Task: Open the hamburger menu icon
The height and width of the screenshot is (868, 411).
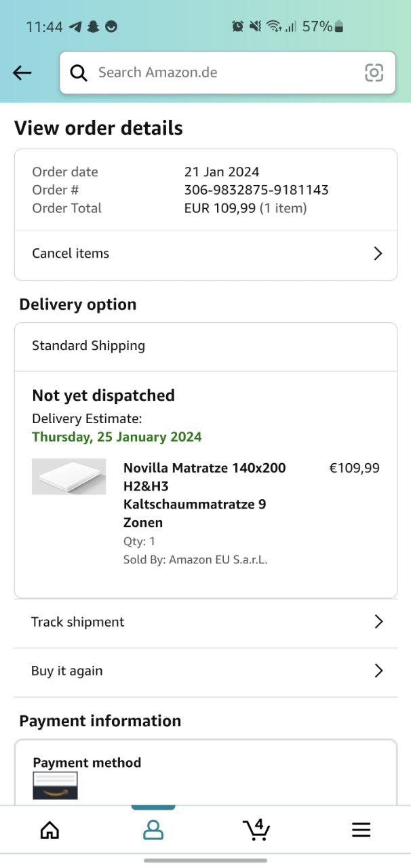Action: pos(361,829)
